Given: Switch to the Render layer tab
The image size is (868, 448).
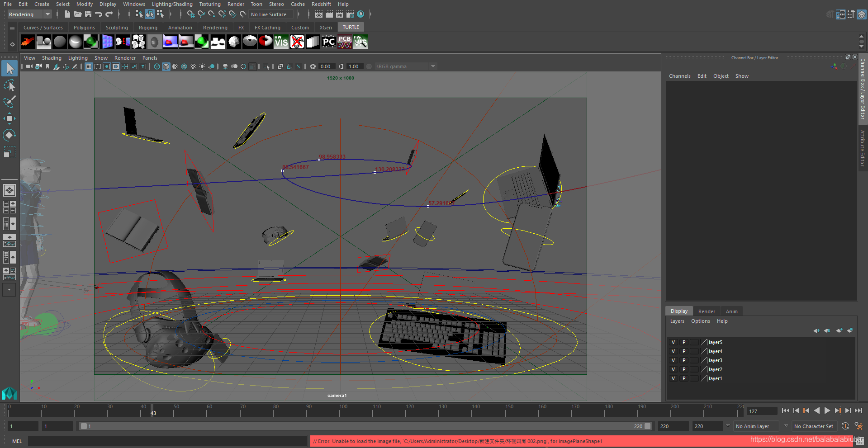Looking at the screenshot, I should coord(707,311).
